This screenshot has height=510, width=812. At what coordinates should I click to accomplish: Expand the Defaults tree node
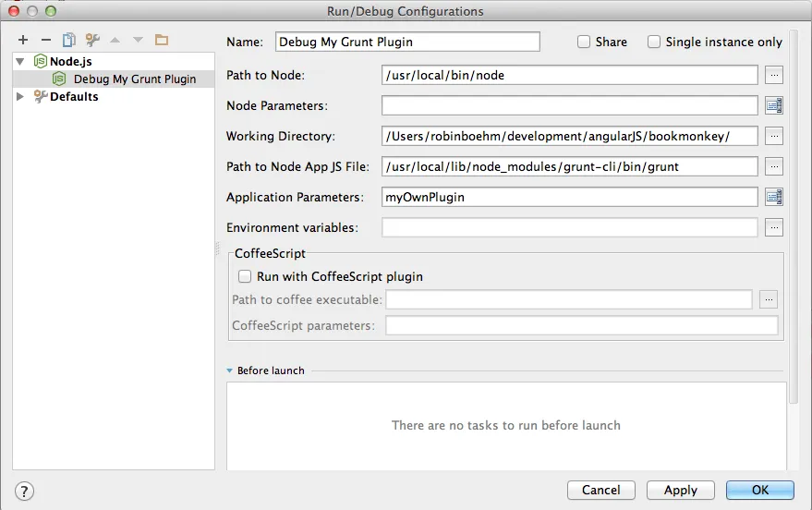[x=20, y=96]
